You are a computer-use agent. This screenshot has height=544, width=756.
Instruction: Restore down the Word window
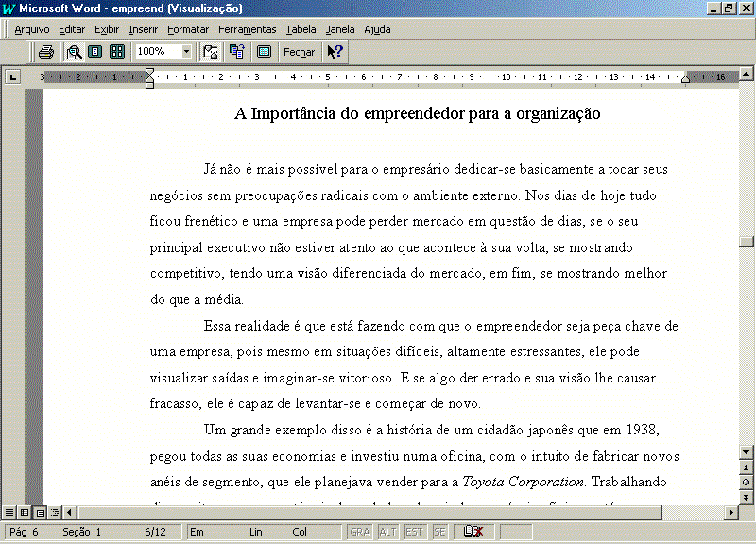coord(729,8)
